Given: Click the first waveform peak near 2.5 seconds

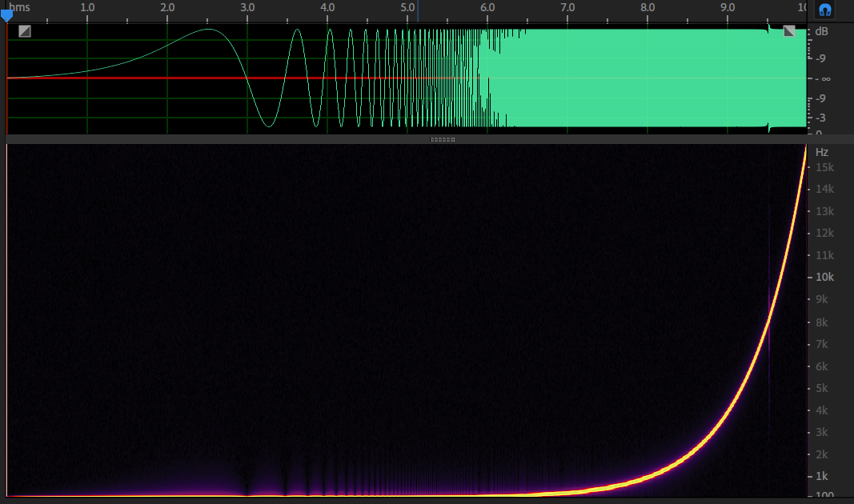Looking at the screenshot, I should pos(208,30).
